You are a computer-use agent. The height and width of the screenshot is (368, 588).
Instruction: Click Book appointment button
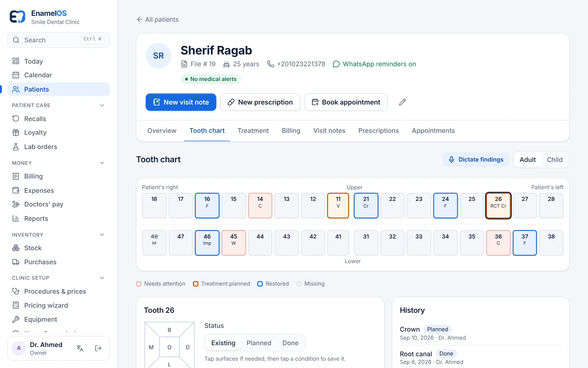(x=346, y=102)
